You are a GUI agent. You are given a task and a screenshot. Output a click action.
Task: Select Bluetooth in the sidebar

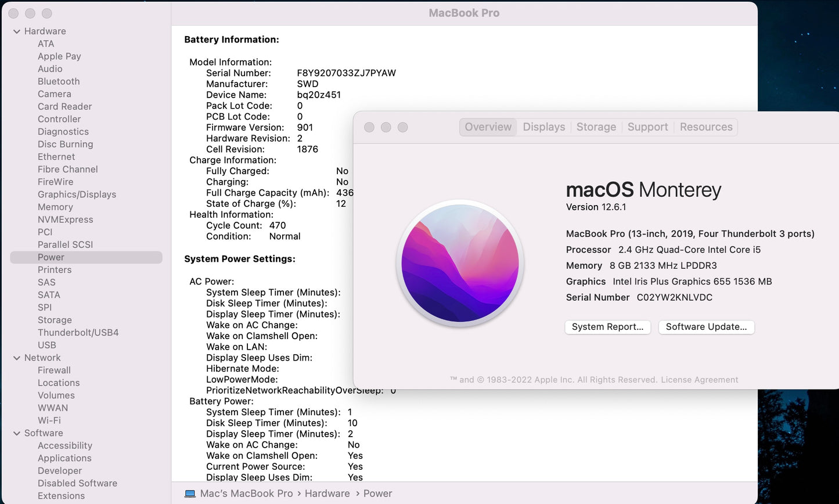[x=58, y=81]
